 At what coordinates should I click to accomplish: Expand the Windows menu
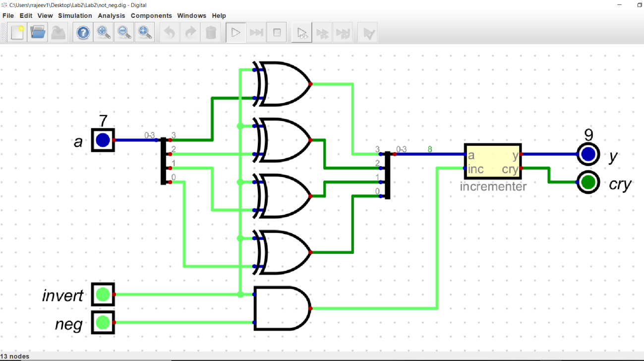[x=191, y=15]
